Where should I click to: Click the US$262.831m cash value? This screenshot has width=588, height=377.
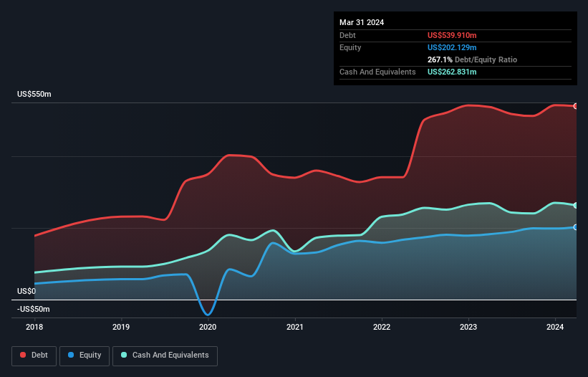coord(452,72)
